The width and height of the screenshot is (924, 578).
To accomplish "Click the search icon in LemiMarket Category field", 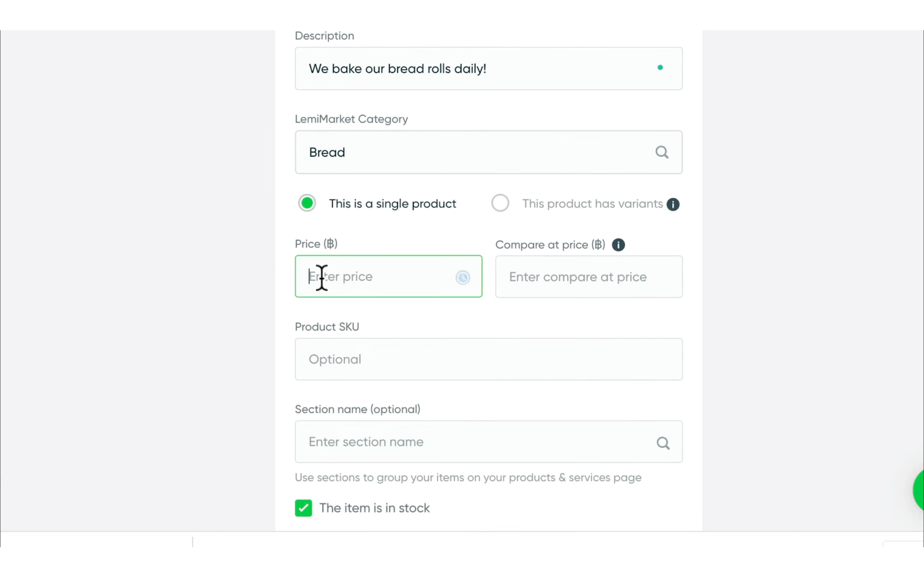I will (x=662, y=152).
